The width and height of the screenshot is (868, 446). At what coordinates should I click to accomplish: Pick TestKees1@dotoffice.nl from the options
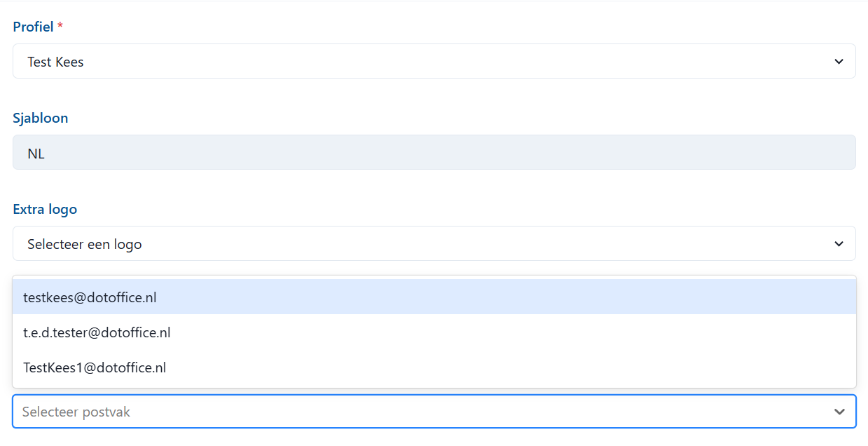pos(95,367)
